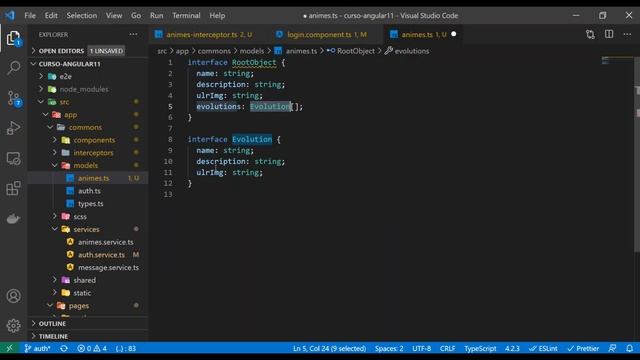Open the Manage gear icon
The image size is (640, 360).
tap(13, 325)
